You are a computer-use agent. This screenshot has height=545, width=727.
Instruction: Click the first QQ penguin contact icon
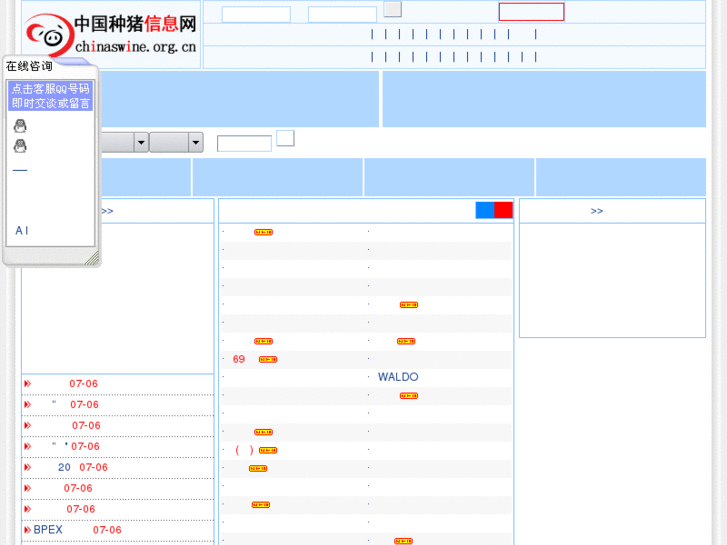[x=20, y=126]
